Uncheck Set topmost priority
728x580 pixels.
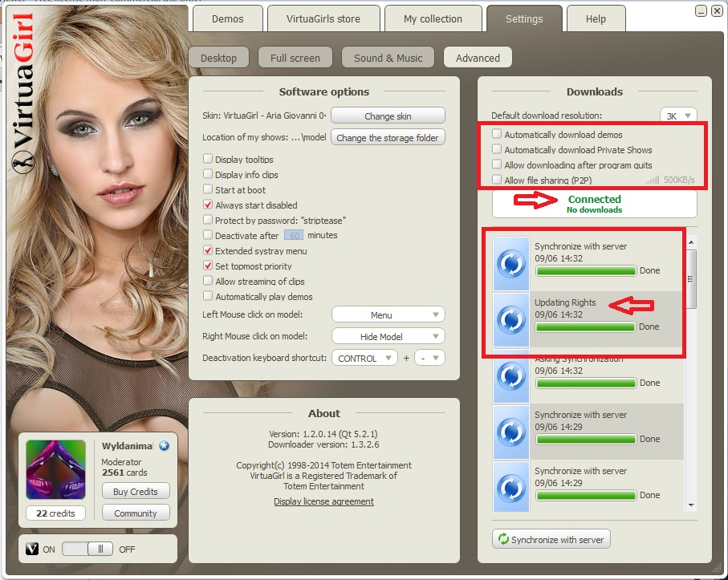click(208, 266)
